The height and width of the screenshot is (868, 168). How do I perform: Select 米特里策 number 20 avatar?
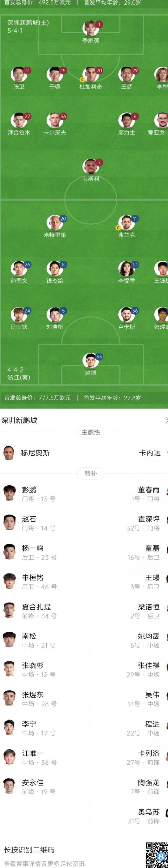pos(55,223)
